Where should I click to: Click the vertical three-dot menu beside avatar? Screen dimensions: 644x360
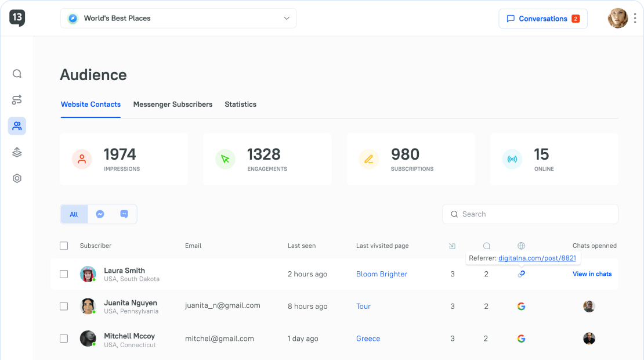pos(635,19)
